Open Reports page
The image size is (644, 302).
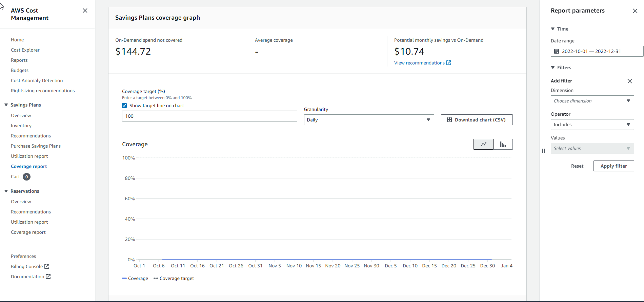19,60
